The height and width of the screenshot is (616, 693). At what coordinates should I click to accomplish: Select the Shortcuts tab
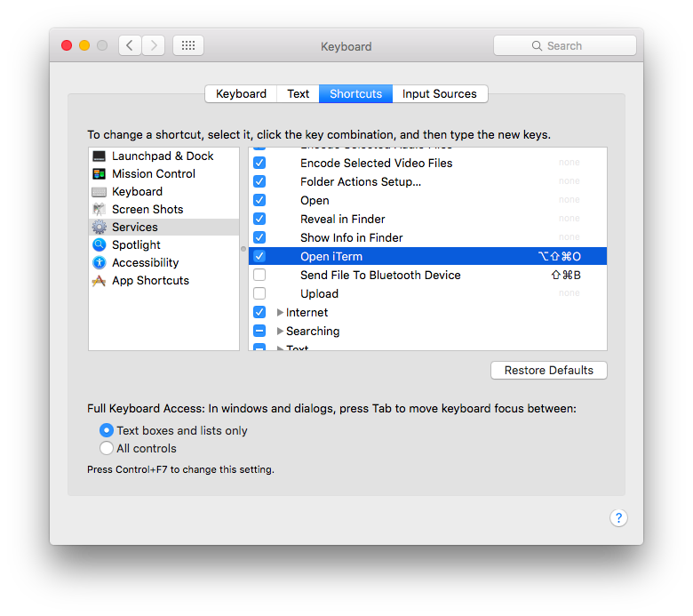click(x=355, y=93)
